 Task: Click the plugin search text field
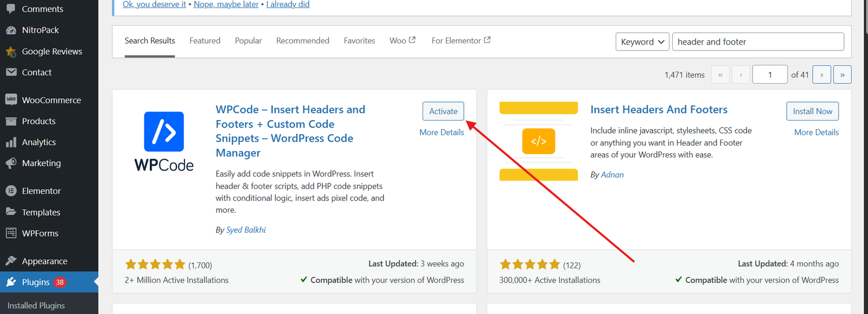pos(758,42)
